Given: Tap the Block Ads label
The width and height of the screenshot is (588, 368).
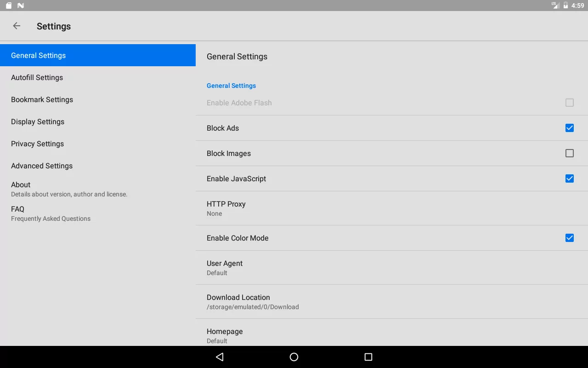Looking at the screenshot, I should coord(223,128).
